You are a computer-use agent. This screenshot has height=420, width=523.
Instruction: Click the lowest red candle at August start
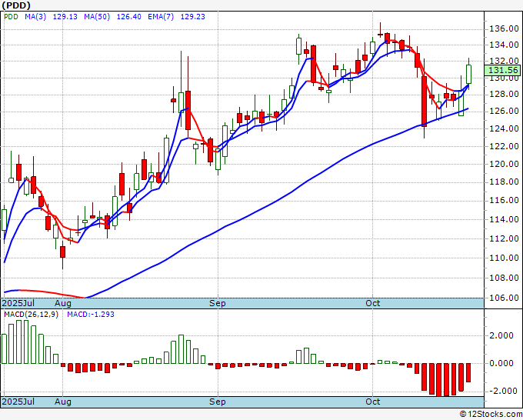62,252
